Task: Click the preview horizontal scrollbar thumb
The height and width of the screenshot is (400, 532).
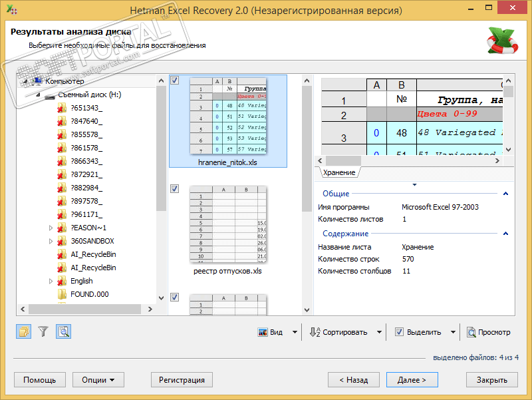Action: click(x=343, y=160)
